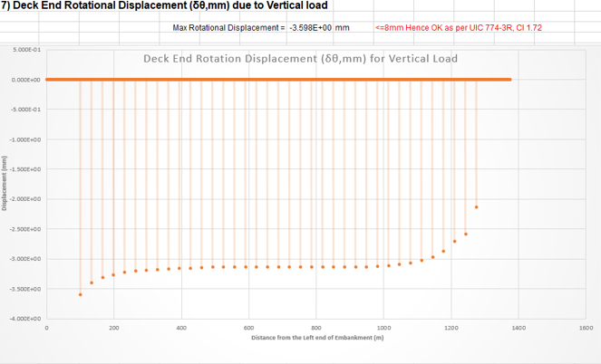
Task: Click the y-axis label 0.000E+00
Action: (x=25, y=80)
